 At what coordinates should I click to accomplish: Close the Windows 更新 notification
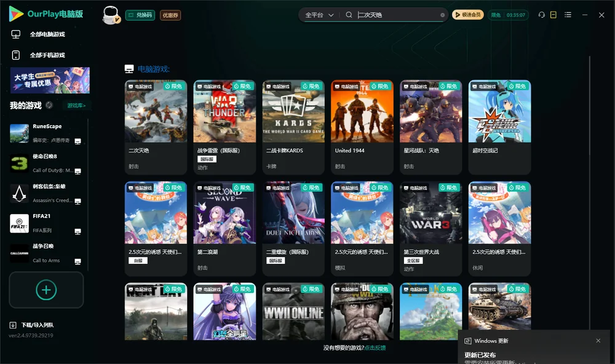598,341
